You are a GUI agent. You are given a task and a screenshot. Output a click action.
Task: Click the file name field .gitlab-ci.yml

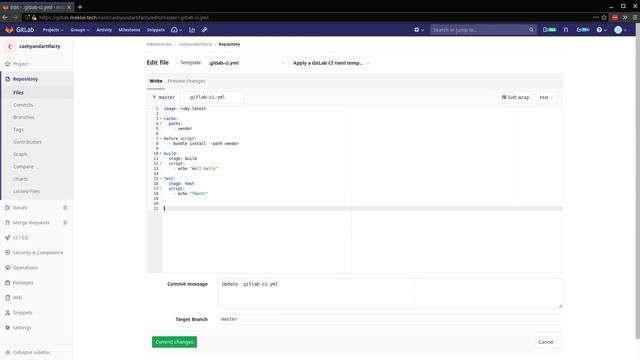coord(214,97)
